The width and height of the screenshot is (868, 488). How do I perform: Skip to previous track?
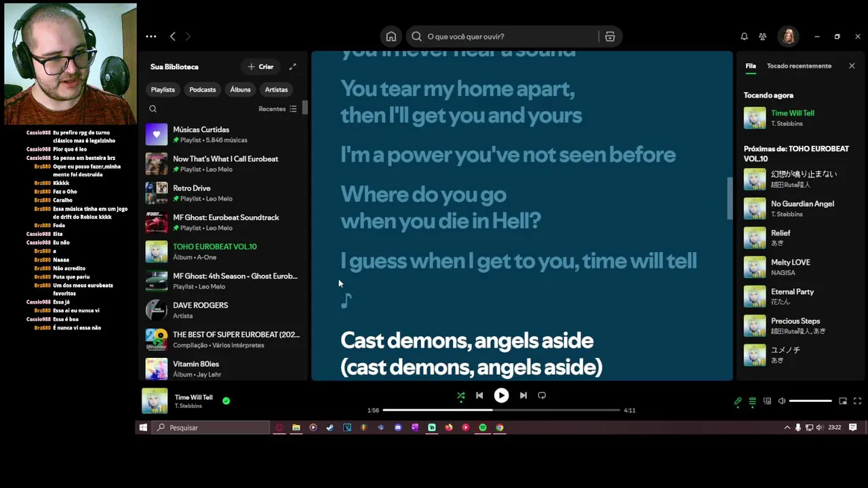(479, 395)
